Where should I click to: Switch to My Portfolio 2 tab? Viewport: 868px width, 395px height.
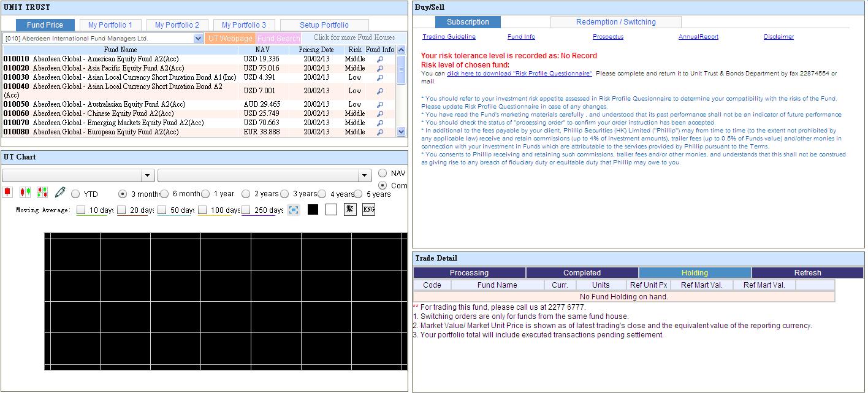pos(177,25)
